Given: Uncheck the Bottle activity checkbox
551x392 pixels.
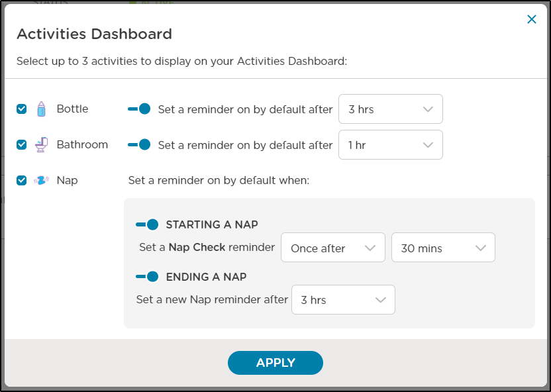Looking at the screenshot, I should [21, 109].
